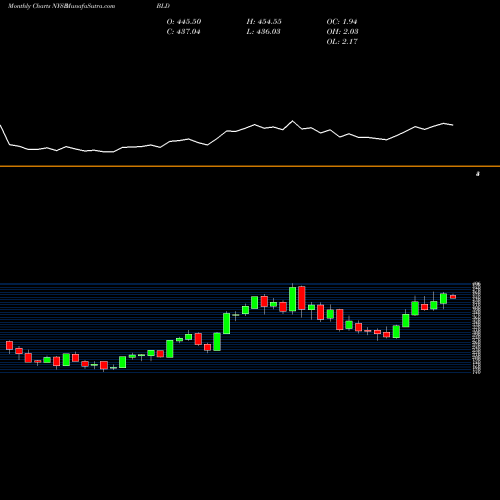500x500 pixels.
Task: Click the 'Monthly Charts' title text
Action: point(29,6)
